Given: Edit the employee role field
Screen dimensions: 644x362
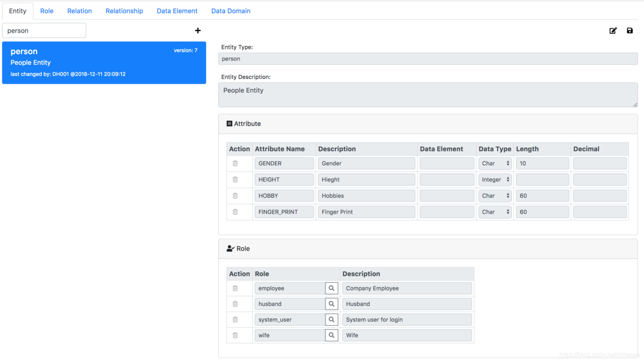Looking at the screenshot, I should pyautogui.click(x=290, y=288).
